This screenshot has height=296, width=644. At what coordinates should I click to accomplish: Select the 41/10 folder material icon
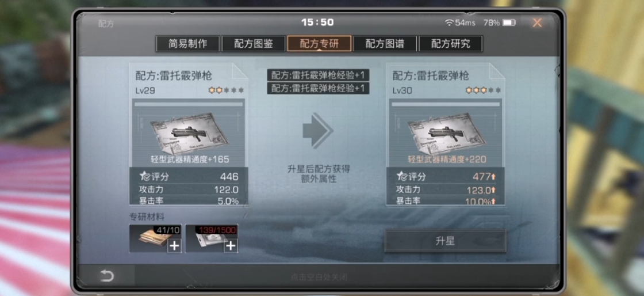pyautogui.click(x=155, y=238)
